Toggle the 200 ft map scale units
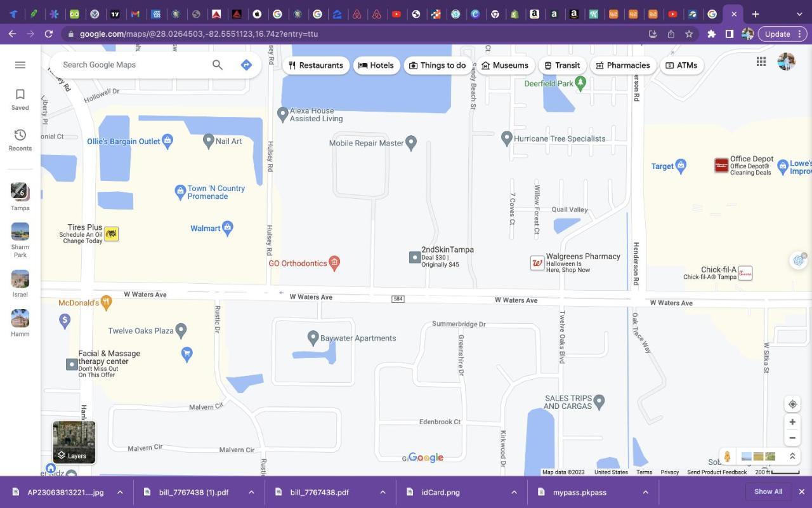 [x=777, y=472]
